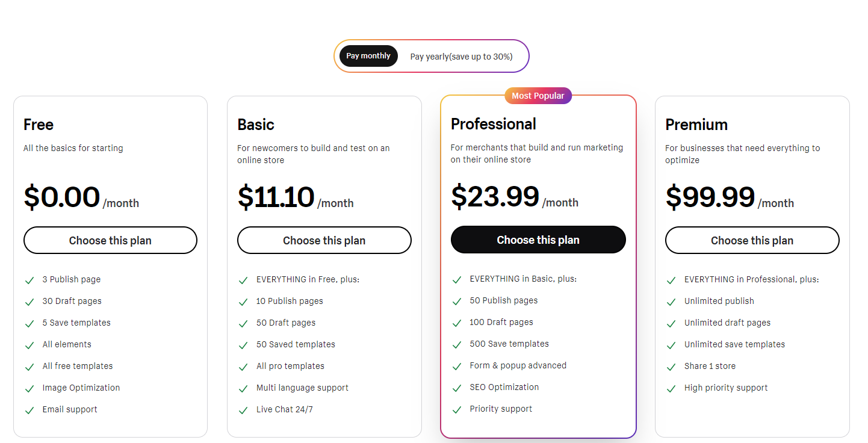The image size is (868, 443).
Task: Select the "Multi language support" feature text
Action: click(302, 388)
